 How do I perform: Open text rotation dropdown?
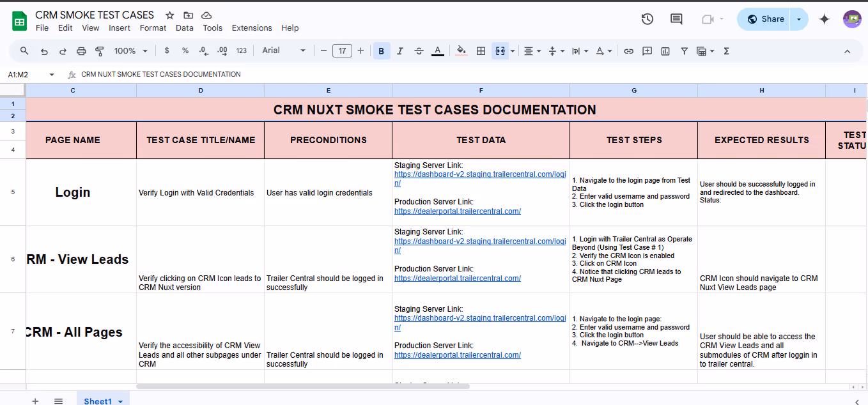(x=603, y=51)
